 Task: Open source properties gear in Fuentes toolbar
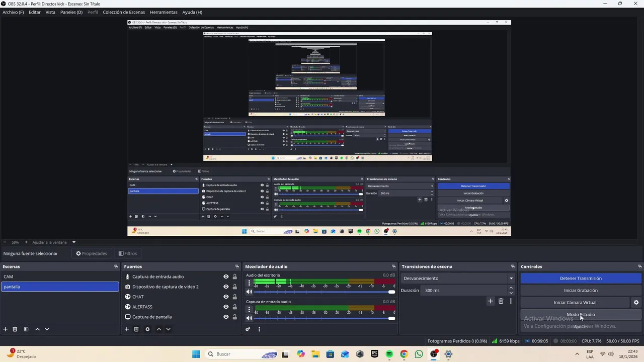(147, 329)
